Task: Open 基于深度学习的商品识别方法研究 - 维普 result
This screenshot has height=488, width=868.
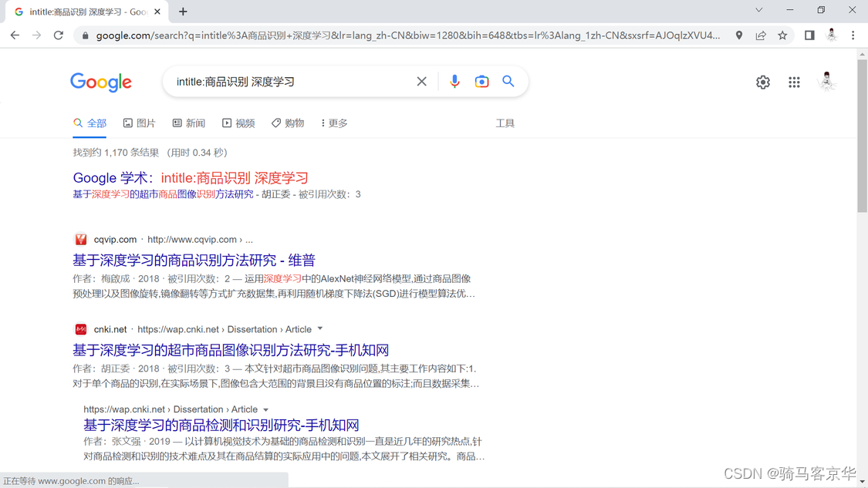Action: point(194,260)
